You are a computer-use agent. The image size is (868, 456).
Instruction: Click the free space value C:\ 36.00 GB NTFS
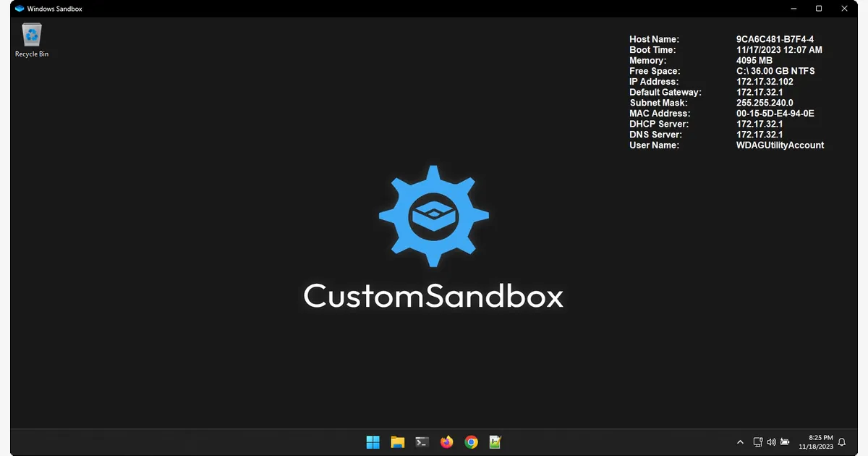pos(775,71)
